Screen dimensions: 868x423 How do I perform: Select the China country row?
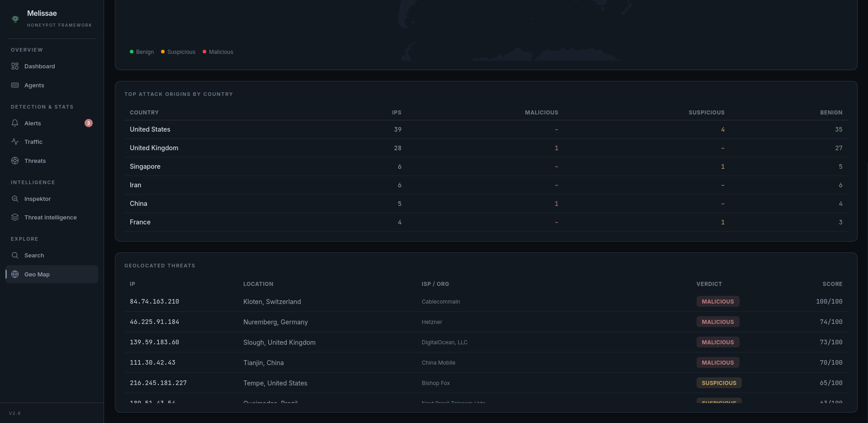(x=486, y=204)
